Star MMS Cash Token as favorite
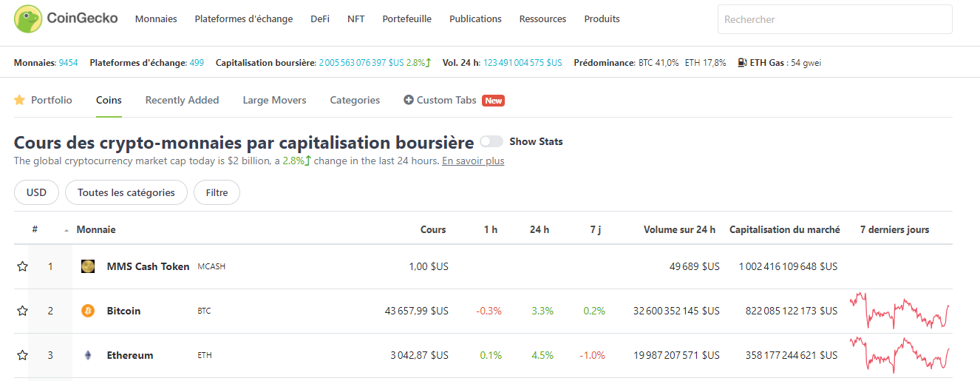This screenshot has width=980, height=381. pyautogui.click(x=22, y=266)
